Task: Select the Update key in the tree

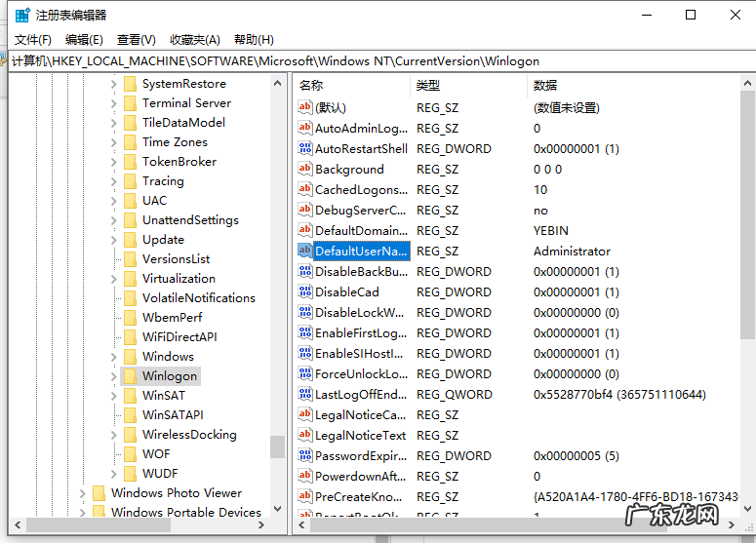Action: tap(164, 240)
